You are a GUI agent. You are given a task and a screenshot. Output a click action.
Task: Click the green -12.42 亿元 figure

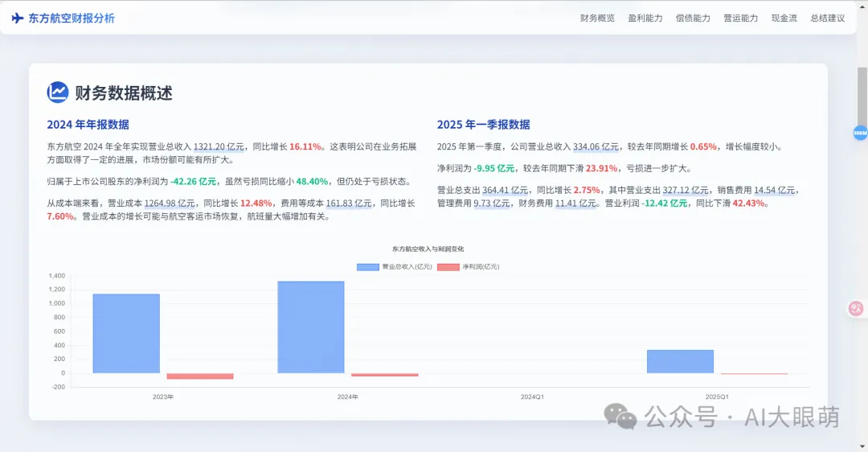point(665,203)
